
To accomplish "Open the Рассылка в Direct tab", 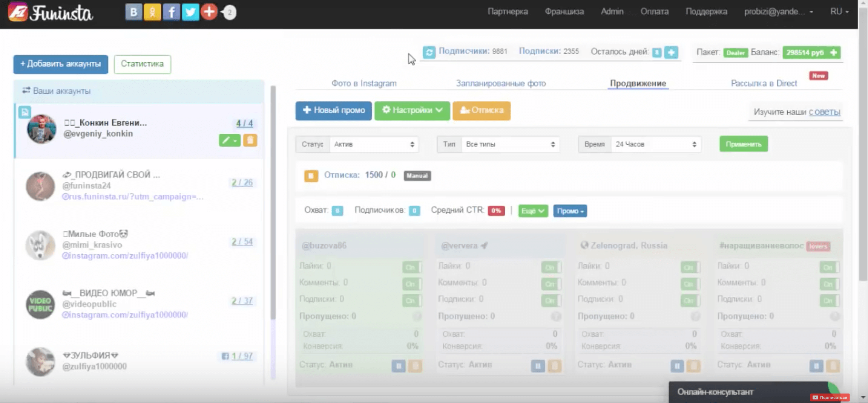I will [764, 83].
